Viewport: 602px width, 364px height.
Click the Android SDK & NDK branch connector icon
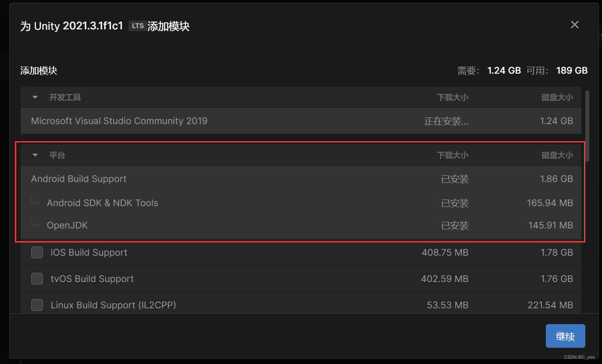click(35, 200)
